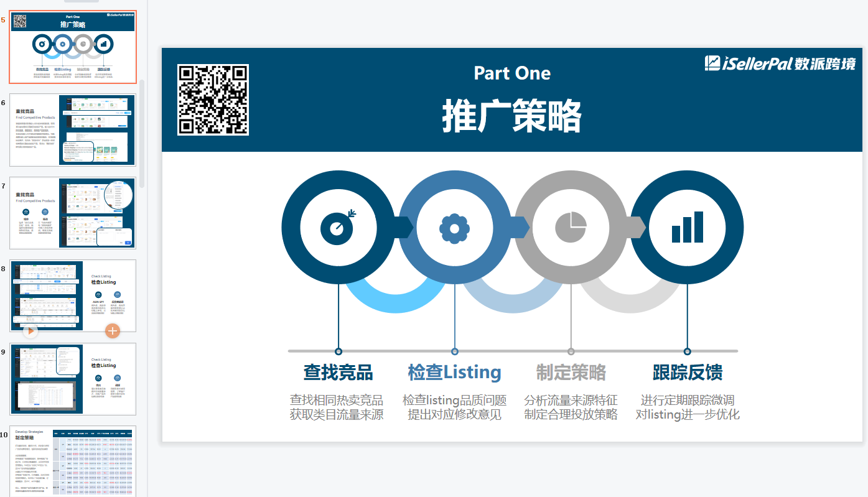Select the "Part One" text on slide
This screenshot has height=497, width=868.
pos(512,73)
